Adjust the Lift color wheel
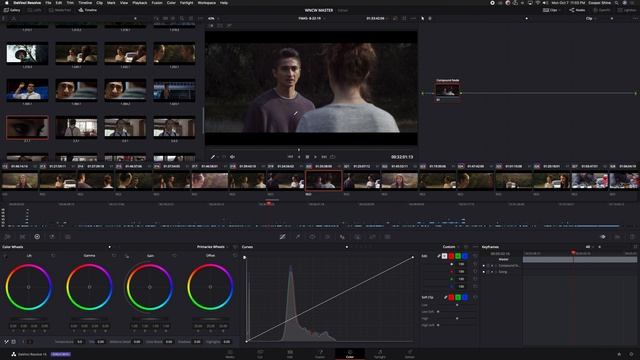The image size is (640, 360). coord(29,287)
